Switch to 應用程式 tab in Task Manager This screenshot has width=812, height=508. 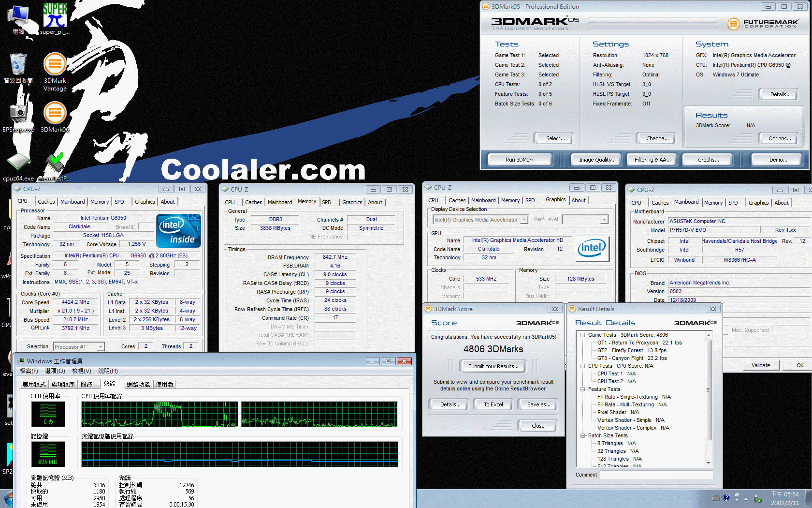(34, 385)
